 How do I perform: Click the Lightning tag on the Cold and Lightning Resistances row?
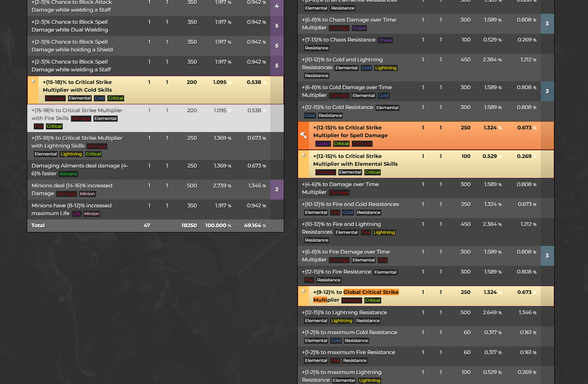tap(386, 68)
